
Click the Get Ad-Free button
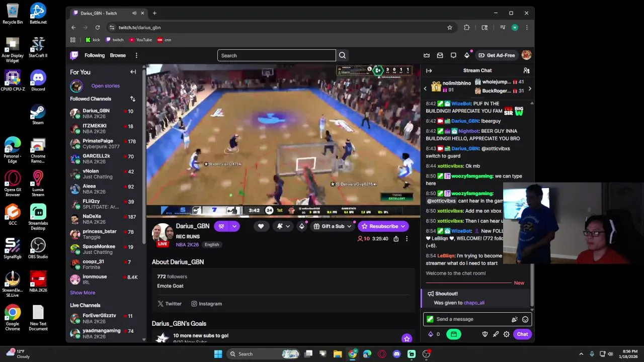point(497,55)
